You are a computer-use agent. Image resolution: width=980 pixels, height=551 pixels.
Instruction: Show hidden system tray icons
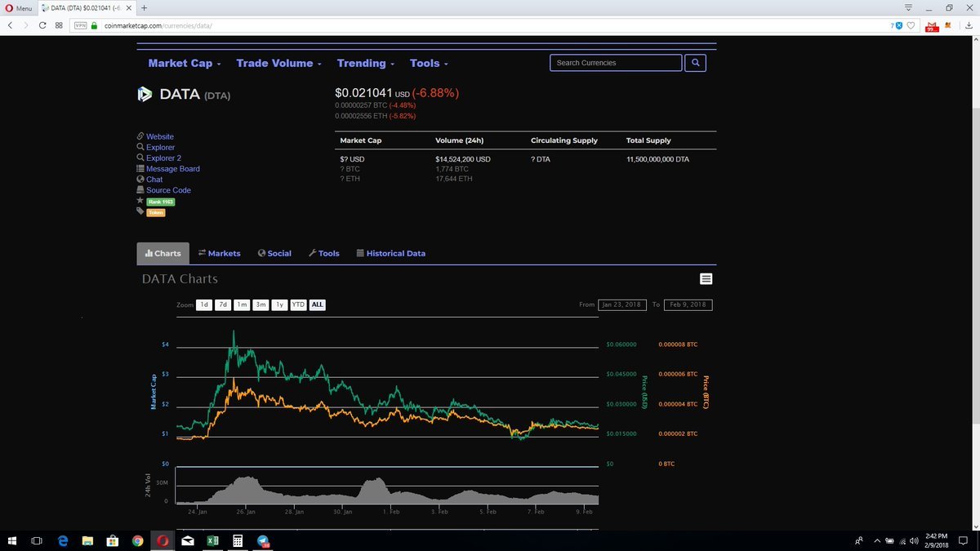click(877, 540)
